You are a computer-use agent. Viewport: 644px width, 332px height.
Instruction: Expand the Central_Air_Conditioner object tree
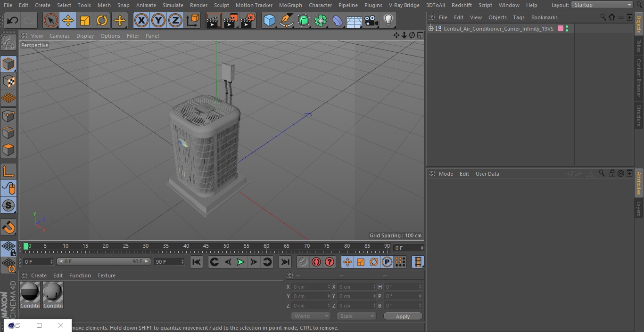430,29
